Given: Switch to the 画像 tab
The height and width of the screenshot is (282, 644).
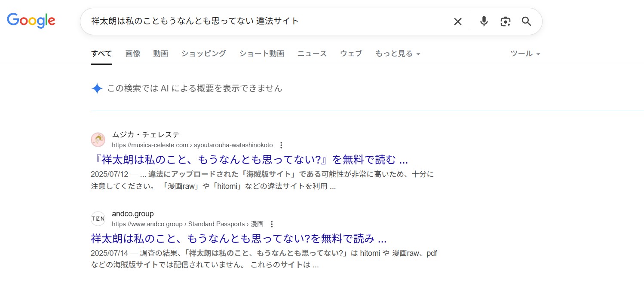Looking at the screenshot, I should point(132,53).
